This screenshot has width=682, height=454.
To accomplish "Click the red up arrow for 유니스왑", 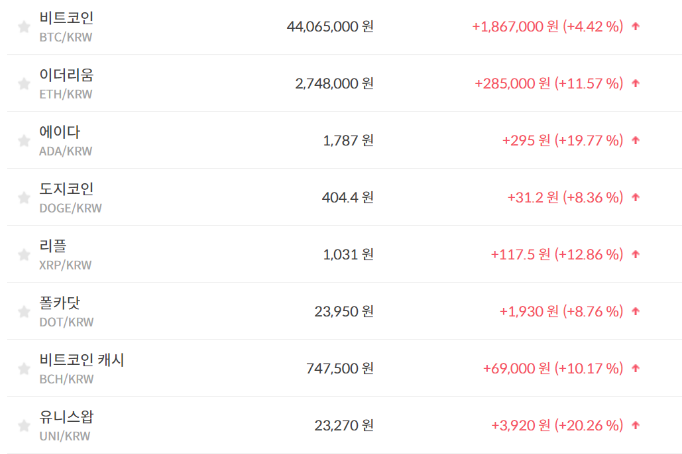I will [x=636, y=426].
